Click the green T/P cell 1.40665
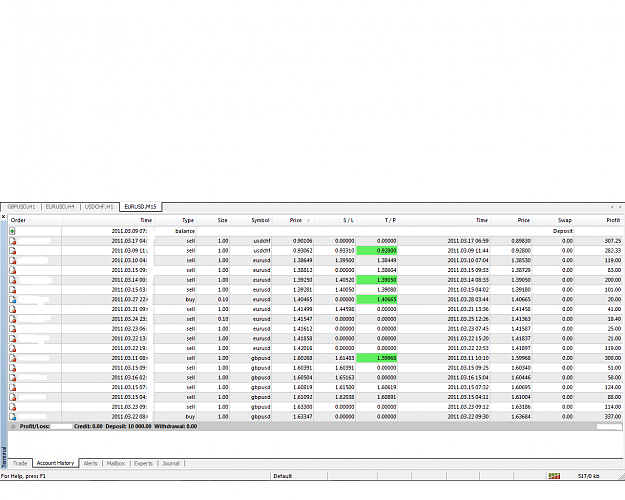 tap(377, 299)
